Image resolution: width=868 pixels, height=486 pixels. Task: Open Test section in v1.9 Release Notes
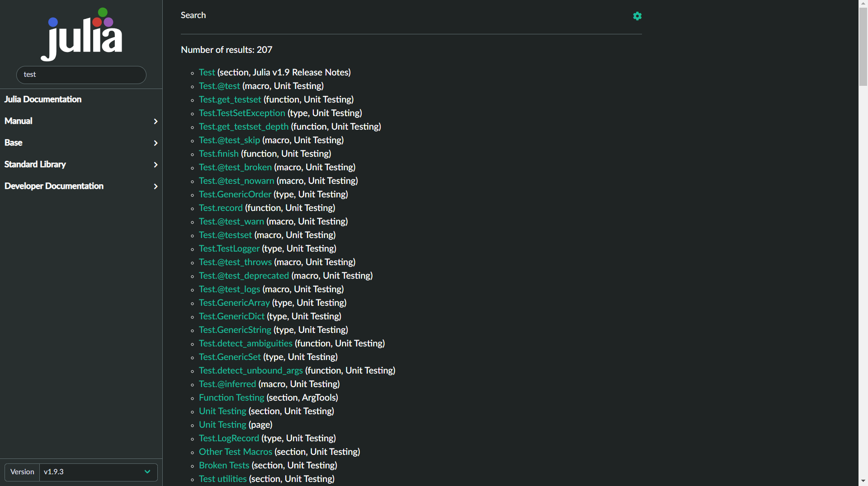point(207,73)
